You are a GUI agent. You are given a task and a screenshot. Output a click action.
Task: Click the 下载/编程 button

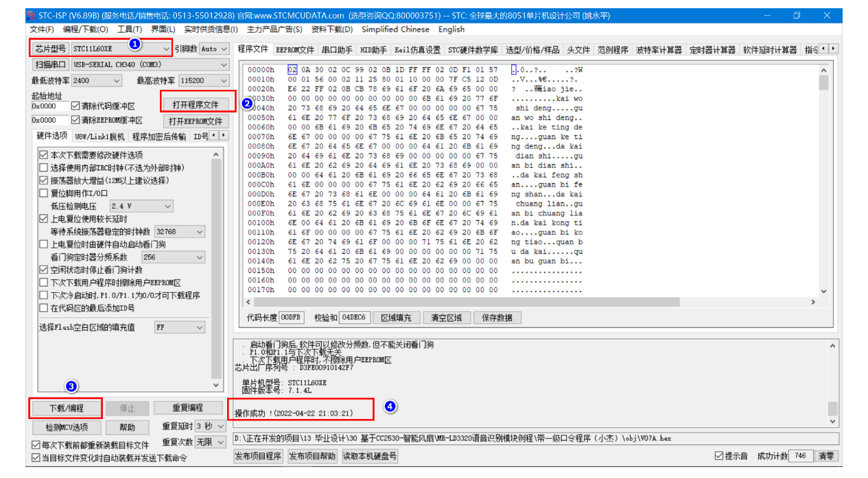[66, 408]
